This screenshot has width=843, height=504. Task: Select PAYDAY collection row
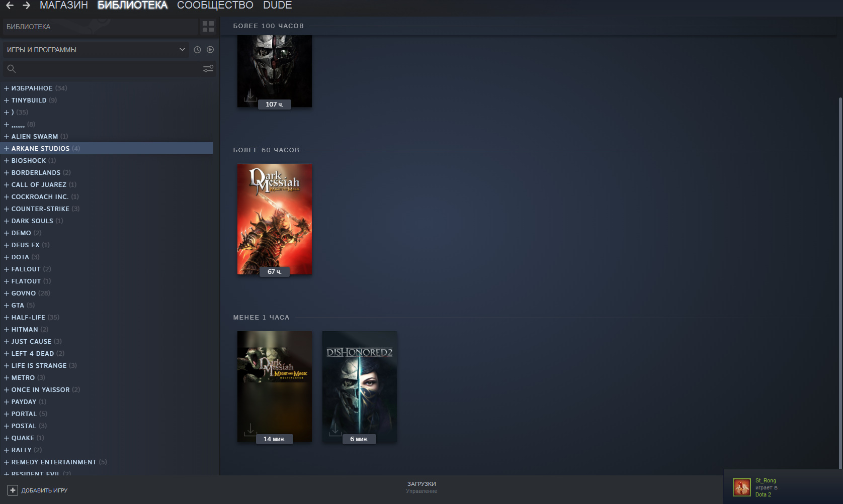pyautogui.click(x=107, y=402)
